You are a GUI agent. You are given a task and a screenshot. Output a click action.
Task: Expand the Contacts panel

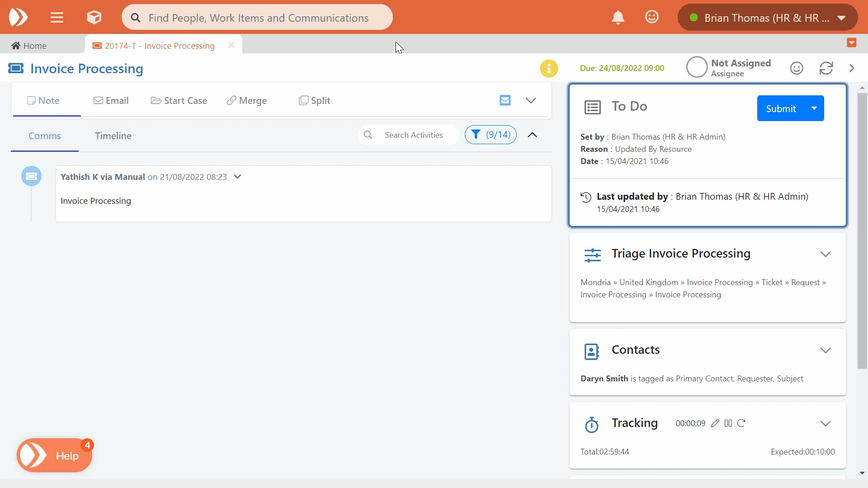(826, 350)
